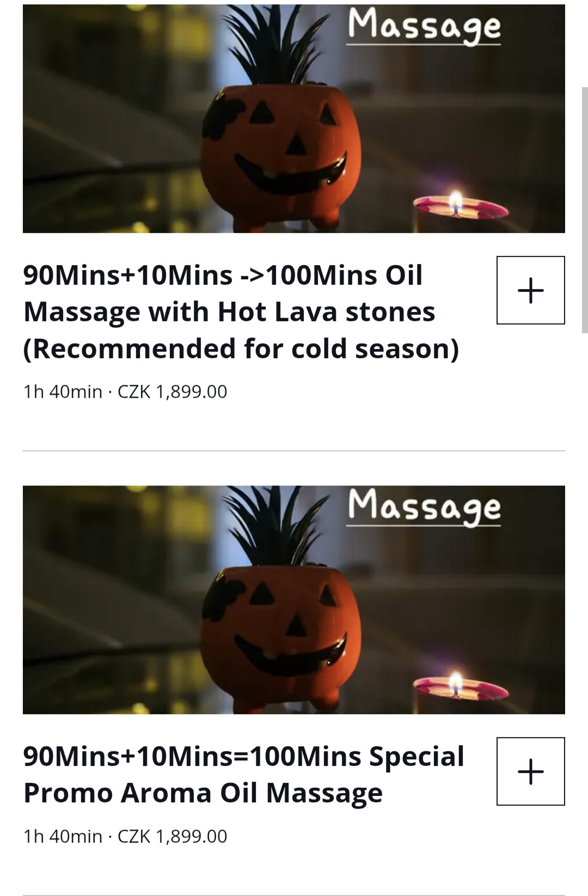Add the Special Promo Aroma Oil Massage

(530, 771)
